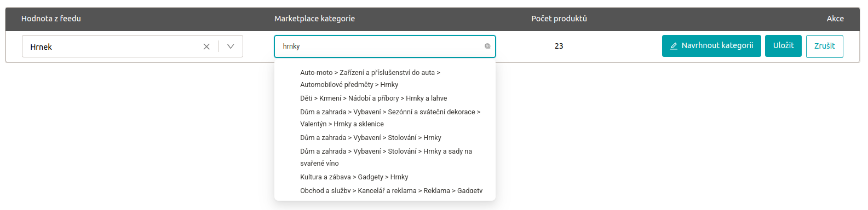Choose Obchod a služby > Reklama option
Screen dimensions: 868x210
[x=385, y=191]
